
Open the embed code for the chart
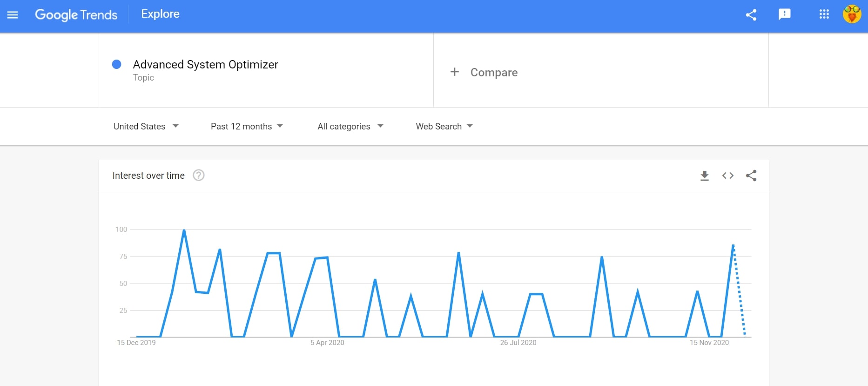727,176
